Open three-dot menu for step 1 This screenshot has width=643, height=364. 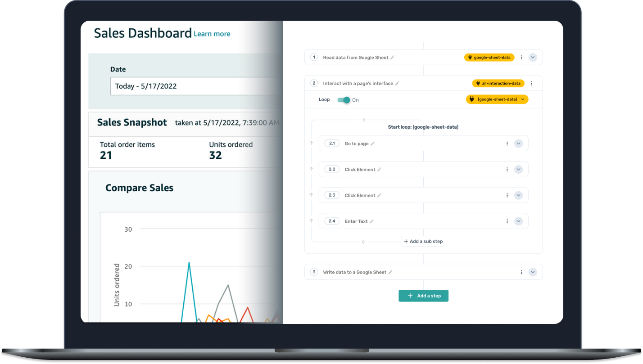pos(521,58)
